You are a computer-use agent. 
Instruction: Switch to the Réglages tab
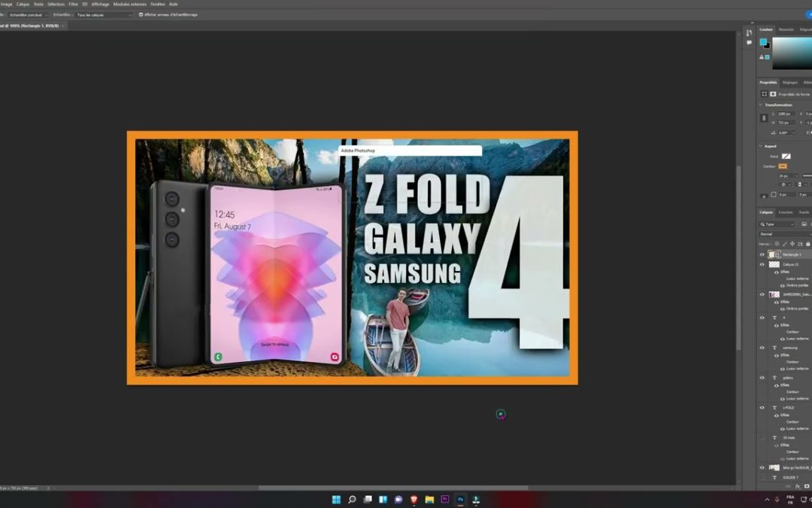click(789, 83)
